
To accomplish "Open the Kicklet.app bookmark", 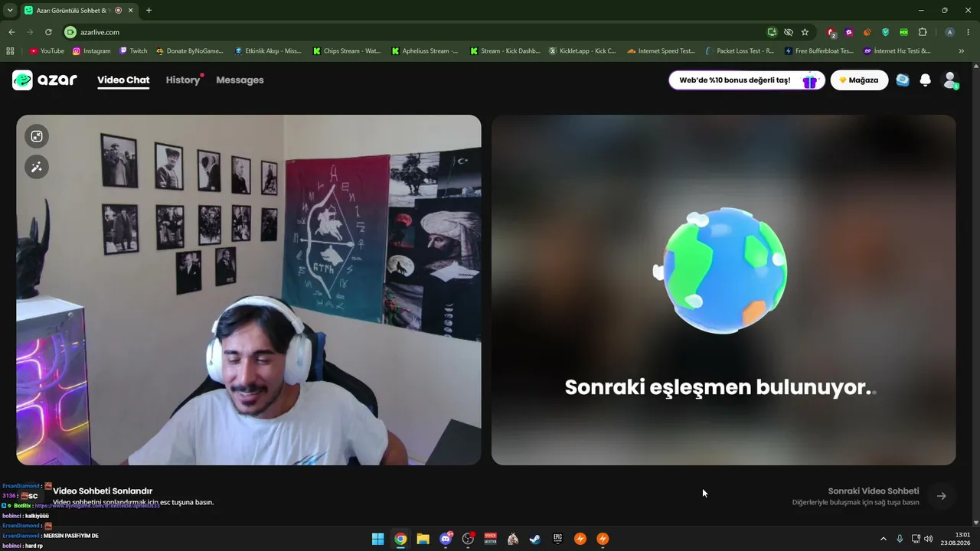I will [x=583, y=51].
